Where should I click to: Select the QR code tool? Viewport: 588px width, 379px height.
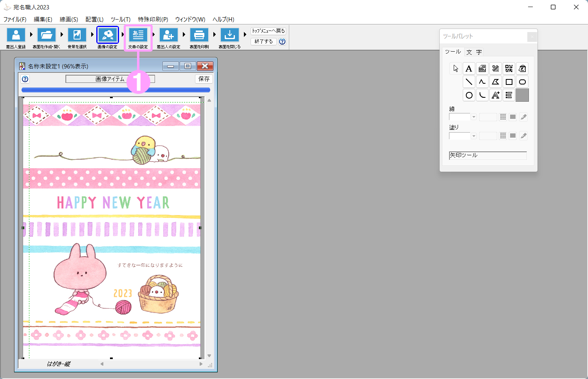tap(509, 69)
